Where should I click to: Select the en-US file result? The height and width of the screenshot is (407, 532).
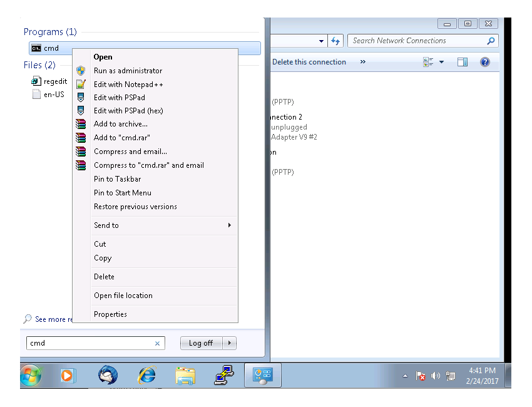(x=49, y=95)
